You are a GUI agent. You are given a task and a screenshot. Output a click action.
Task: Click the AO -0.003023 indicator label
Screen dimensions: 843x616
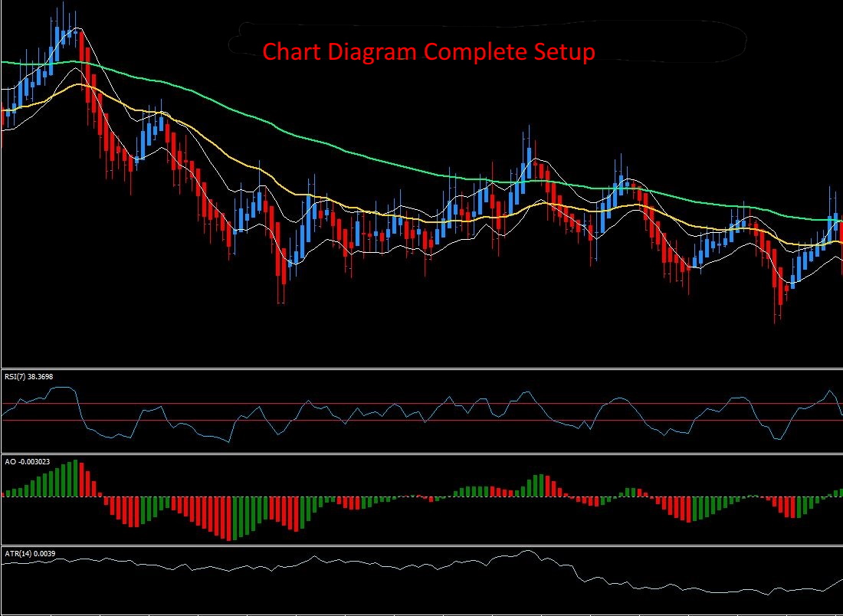pyautogui.click(x=27, y=462)
